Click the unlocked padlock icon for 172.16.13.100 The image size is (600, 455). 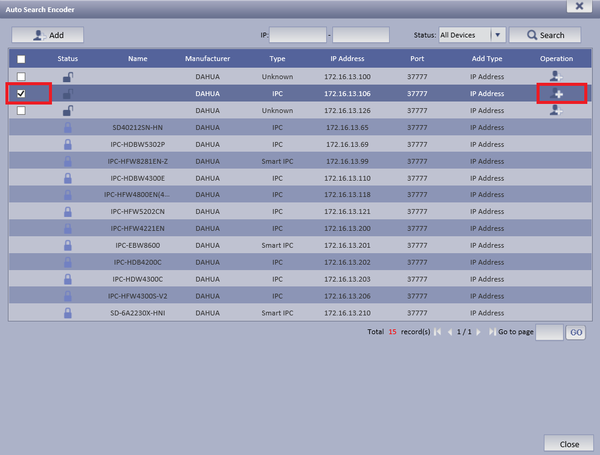[68, 77]
